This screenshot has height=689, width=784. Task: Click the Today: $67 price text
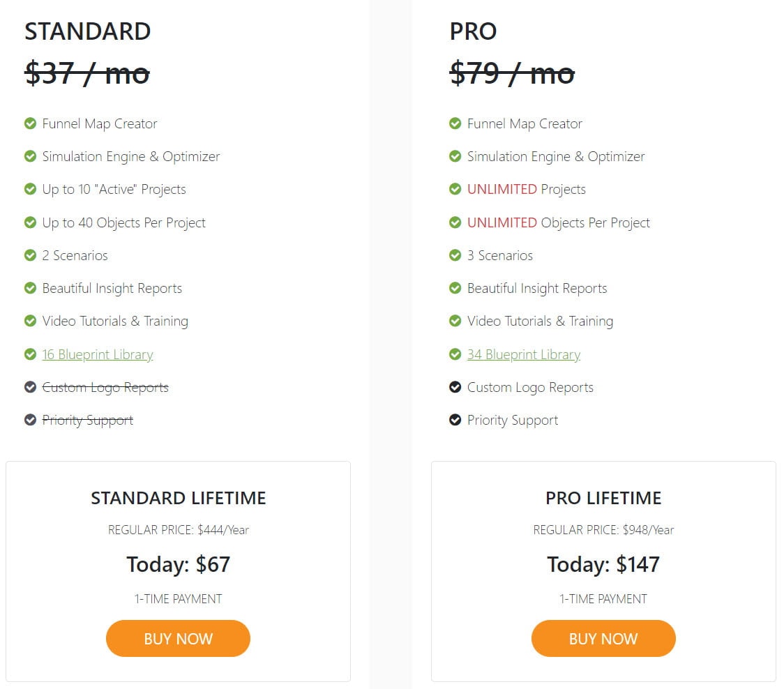tap(178, 564)
